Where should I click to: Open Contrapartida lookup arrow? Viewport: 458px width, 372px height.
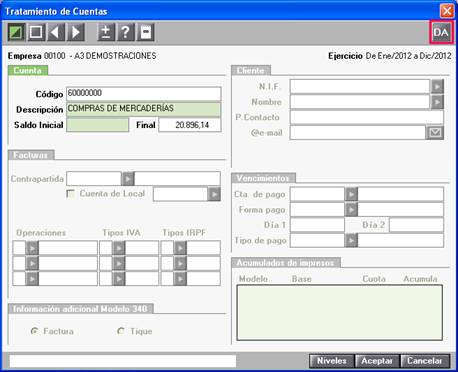coord(127,179)
